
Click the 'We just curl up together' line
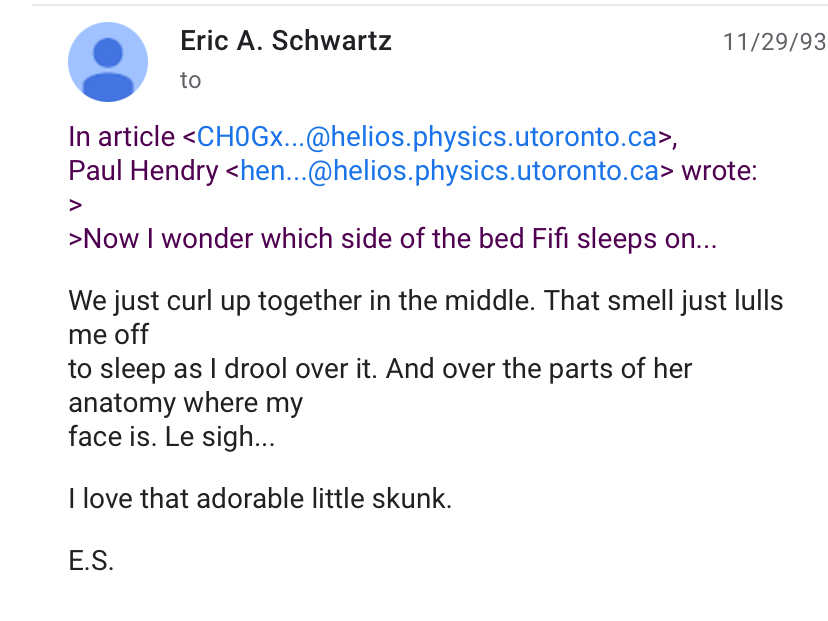tap(426, 301)
